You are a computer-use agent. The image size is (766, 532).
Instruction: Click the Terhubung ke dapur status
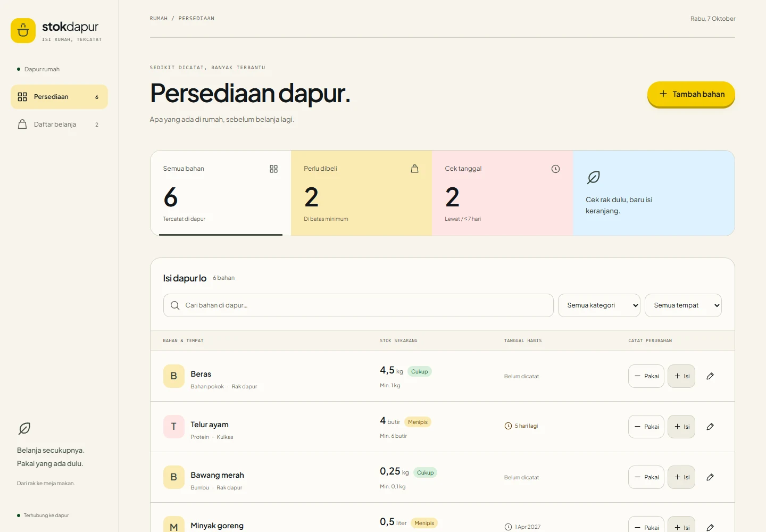tap(46, 516)
